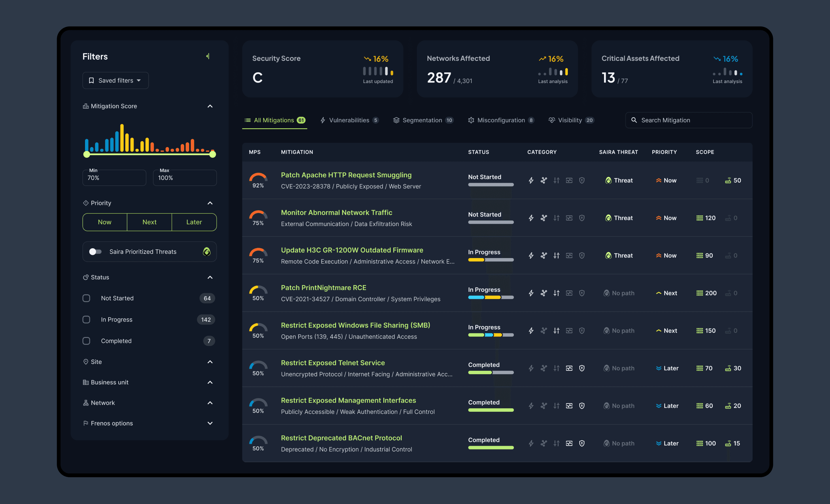Screen dimensions: 830x504
Task: Check the Not Started status checkbox
Action: (86, 298)
